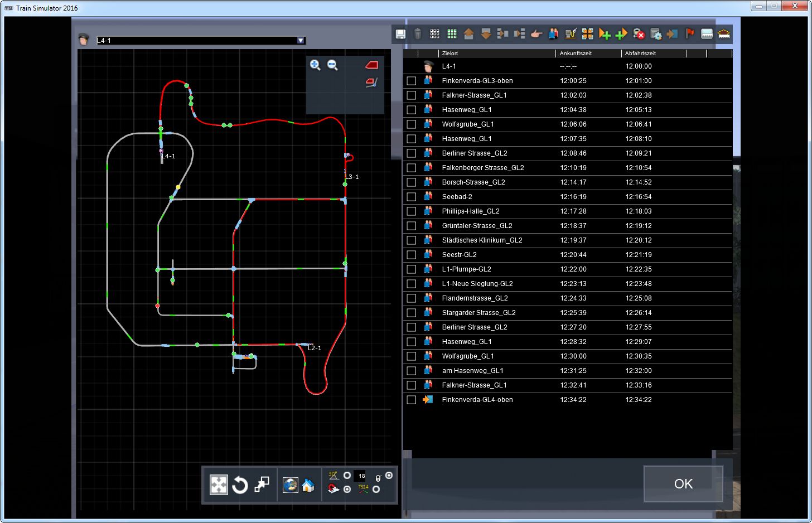Click the circular reset arrow icon
This screenshot has width=812, height=523.
tap(240, 485)
